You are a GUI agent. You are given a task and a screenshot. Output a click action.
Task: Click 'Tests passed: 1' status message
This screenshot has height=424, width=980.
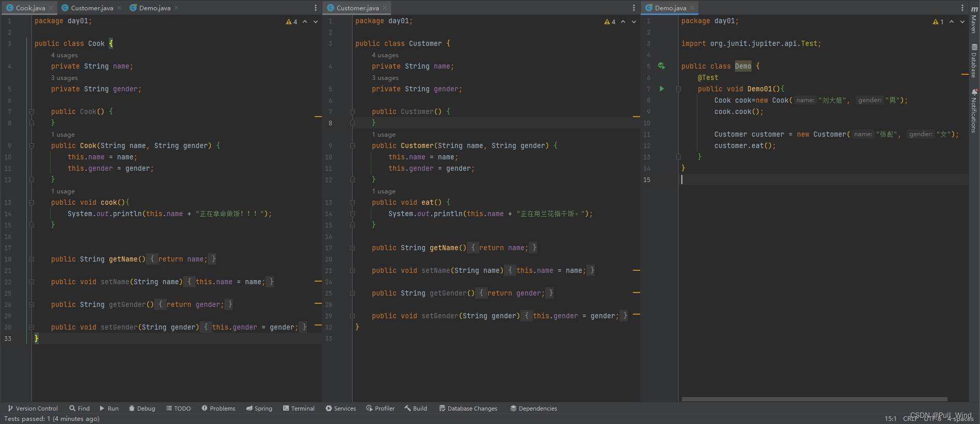pyautogui.click(x=52, y=418)
